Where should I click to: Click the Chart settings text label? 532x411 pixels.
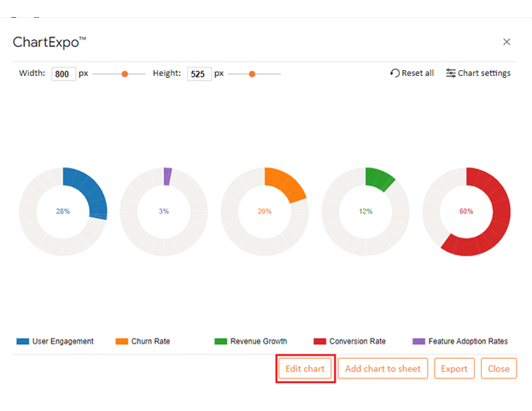[x=484, y=73]
